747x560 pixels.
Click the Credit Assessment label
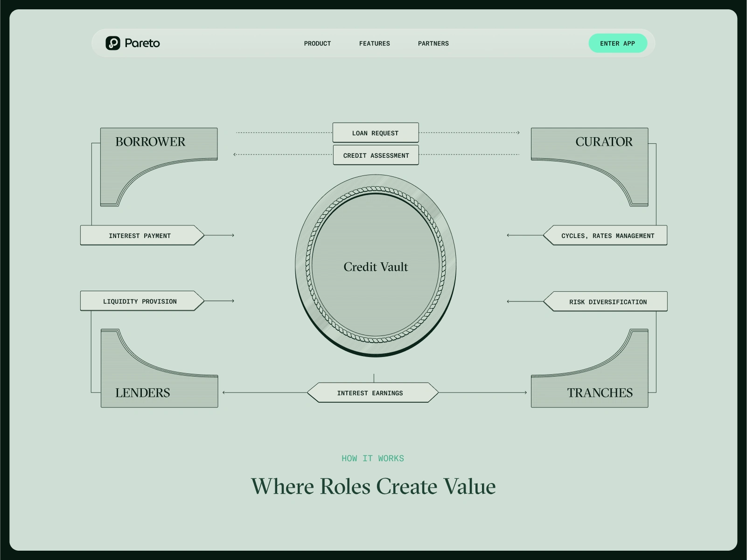[376, 155]
